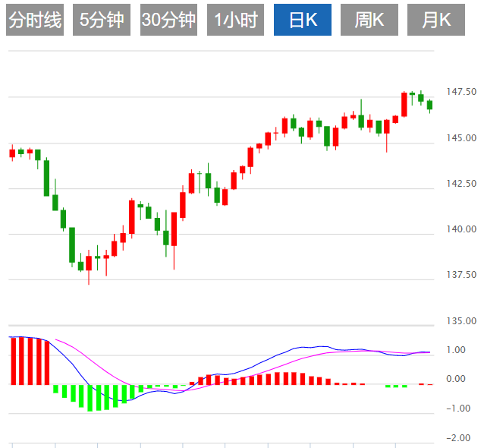The image size is (484, 448).
Task: Click the -2.00 MACD axis label
Action: [x=458, y=437]
